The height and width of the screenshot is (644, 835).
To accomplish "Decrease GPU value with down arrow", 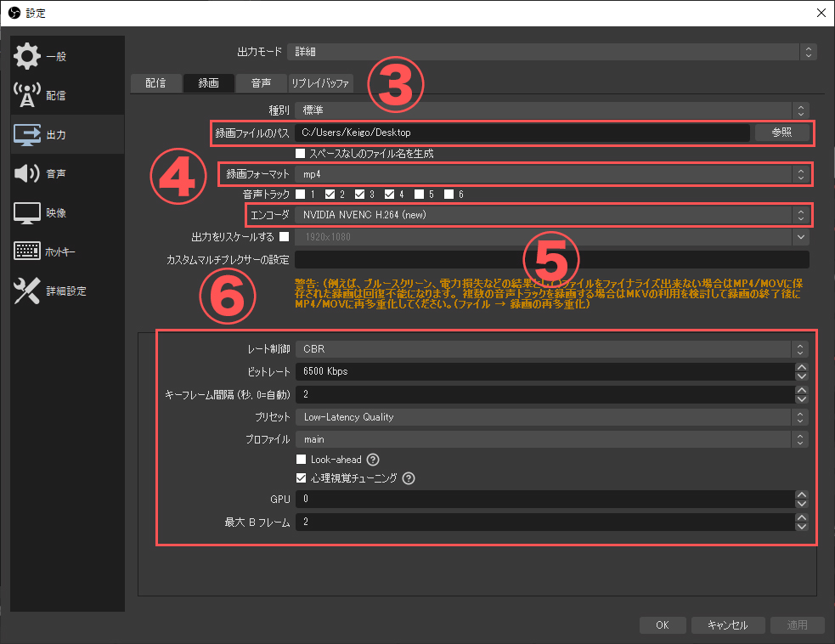I will tap(802, 503).
